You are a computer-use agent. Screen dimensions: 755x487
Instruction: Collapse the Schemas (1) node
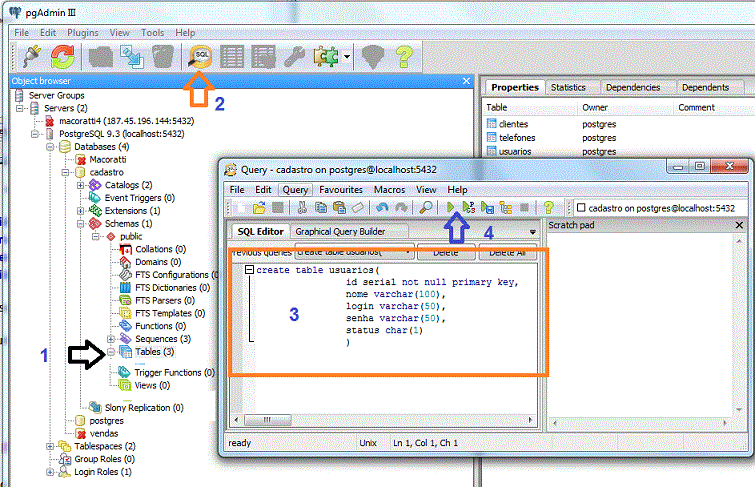80,224
